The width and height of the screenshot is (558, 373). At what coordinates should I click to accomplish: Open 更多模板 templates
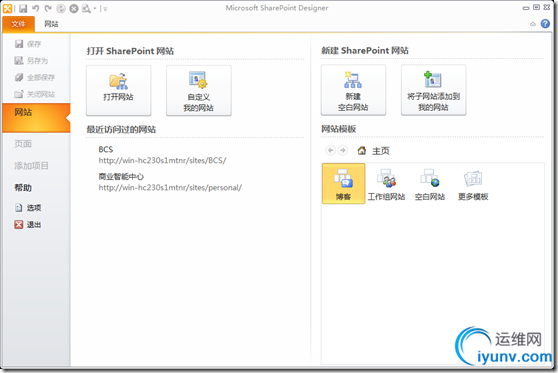pos(473,184)
